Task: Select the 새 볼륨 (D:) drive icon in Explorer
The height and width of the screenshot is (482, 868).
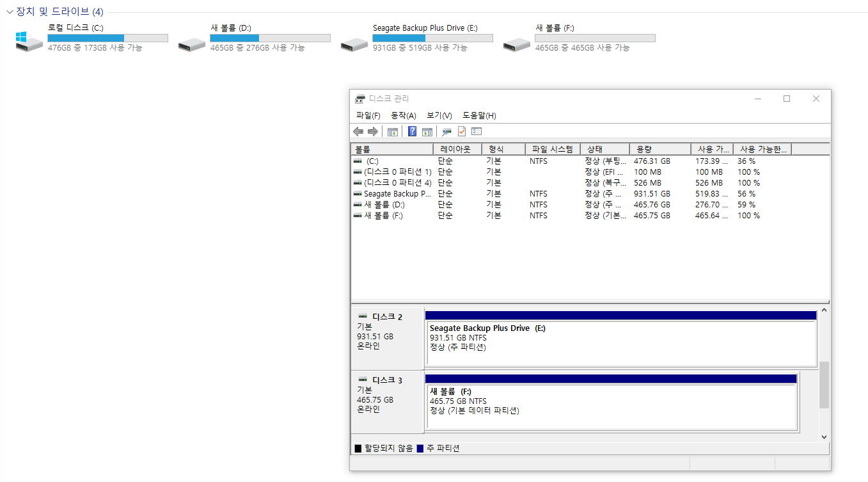Action: pos(191,43)
